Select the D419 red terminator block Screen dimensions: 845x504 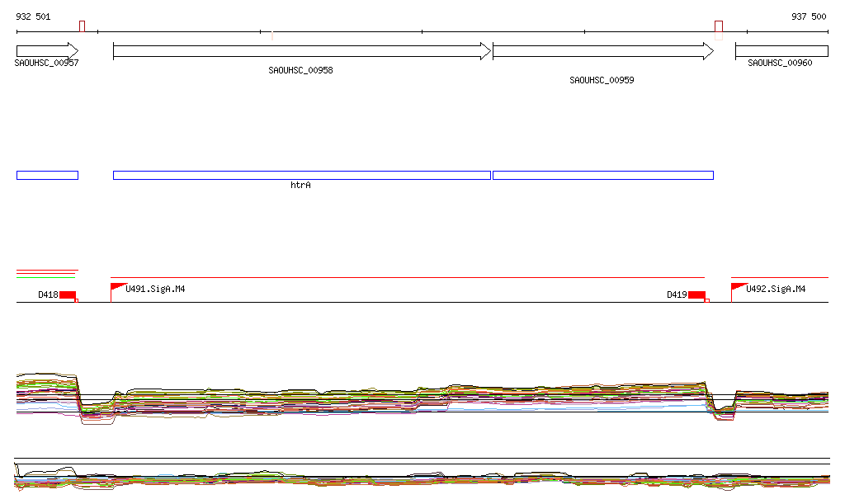696,294
